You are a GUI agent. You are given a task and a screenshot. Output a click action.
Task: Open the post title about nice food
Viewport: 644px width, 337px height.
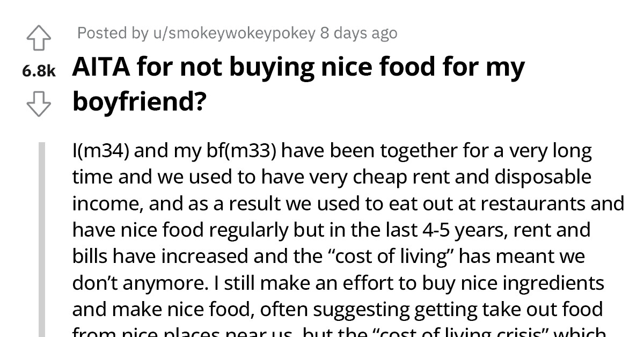click(298, 84)
